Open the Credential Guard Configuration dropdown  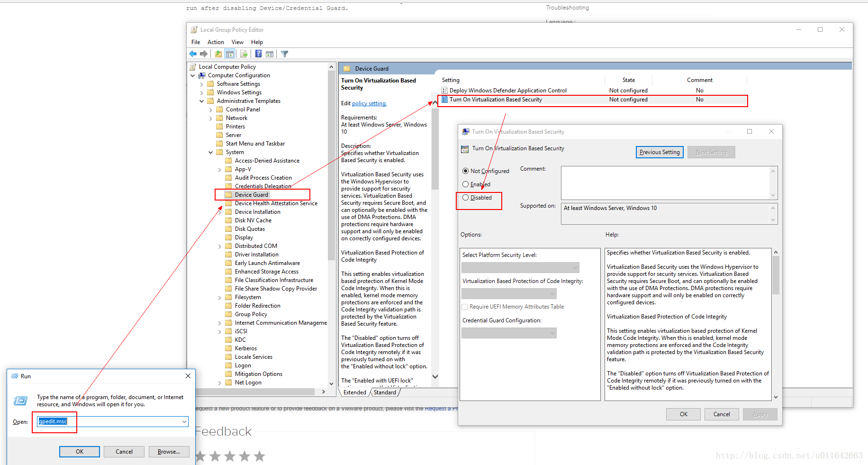[509, 333]
